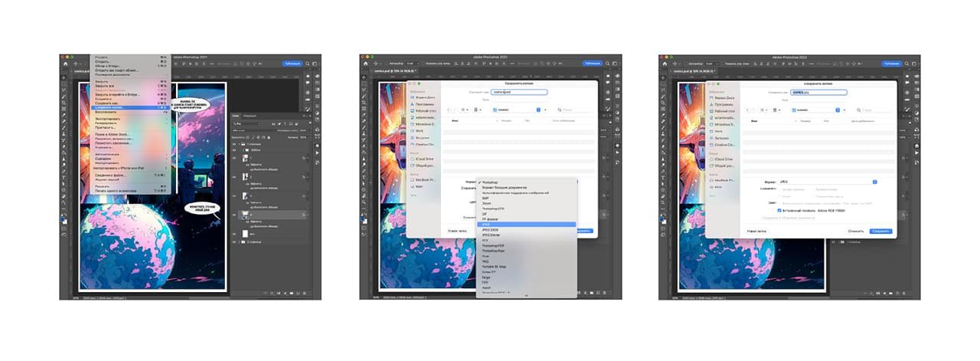Toggle "Встроенный профиль: Adobe RGB (1998)" checkbox in right screenshot
Viewport: 980px width, 361px height.
click(x=779, y=210)
